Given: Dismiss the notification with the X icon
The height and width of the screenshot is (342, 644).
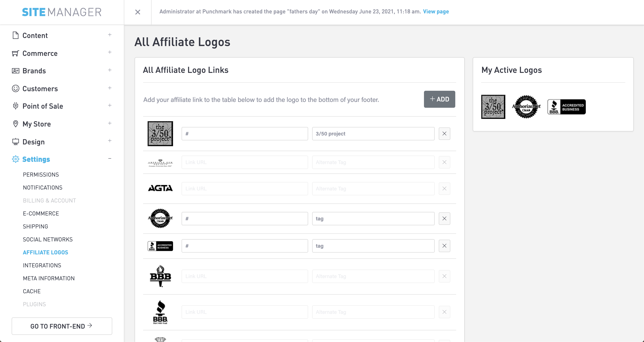Looking at the screenshot, I should [138, 12].
